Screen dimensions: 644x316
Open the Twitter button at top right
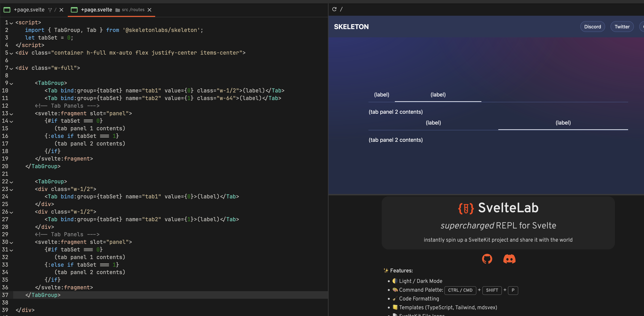[622, 27]
